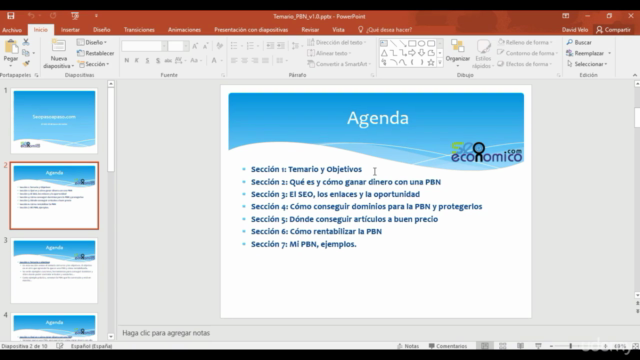Screen dimensions: 640x360
Task: Switch to reading view in status bar
Action: coord(520,346)
